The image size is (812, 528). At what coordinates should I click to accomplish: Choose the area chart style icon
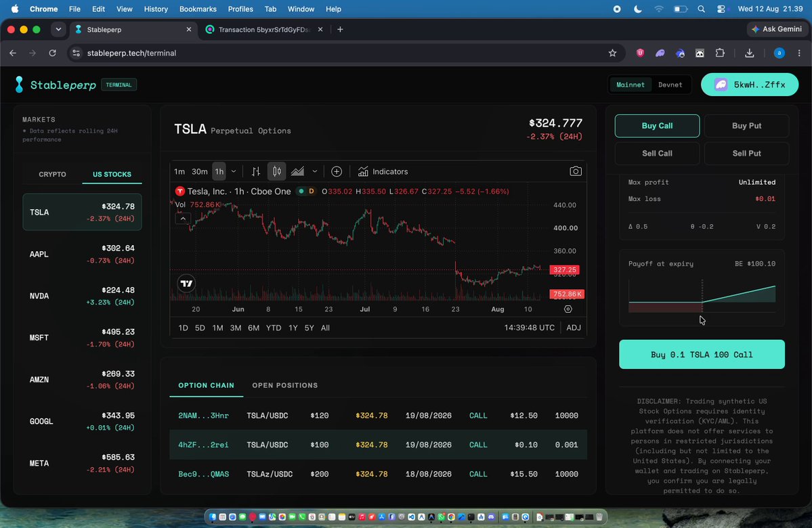pos(297,171)
